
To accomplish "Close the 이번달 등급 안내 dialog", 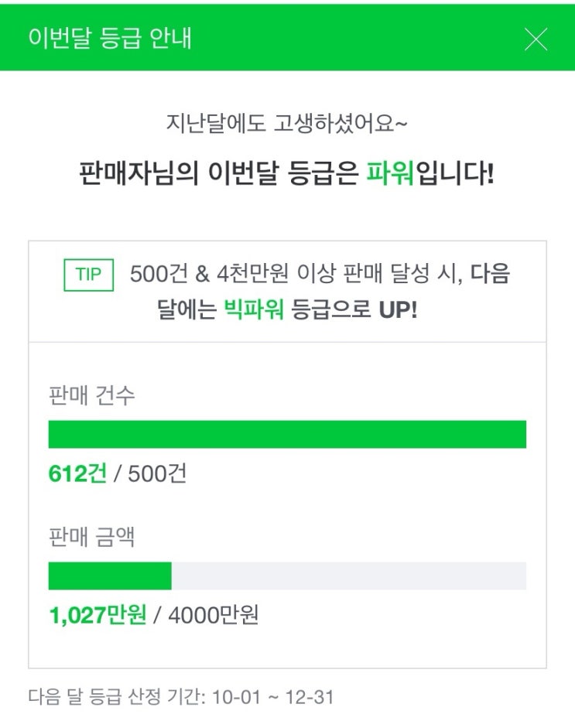I will pos(536,39).
